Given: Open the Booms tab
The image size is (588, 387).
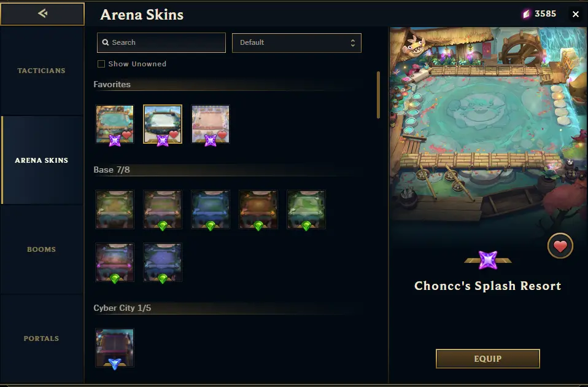Looking at the screenshot, I should click(x=42, y=249).
